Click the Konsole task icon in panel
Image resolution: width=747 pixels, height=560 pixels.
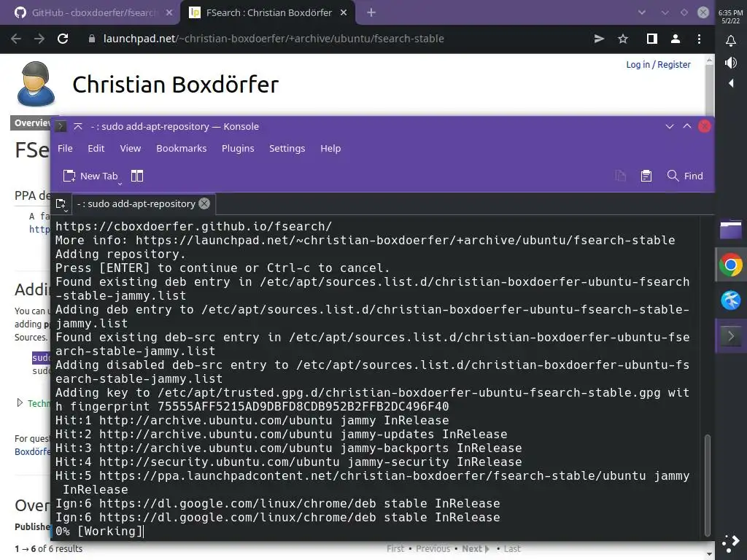tap(731, 336)
